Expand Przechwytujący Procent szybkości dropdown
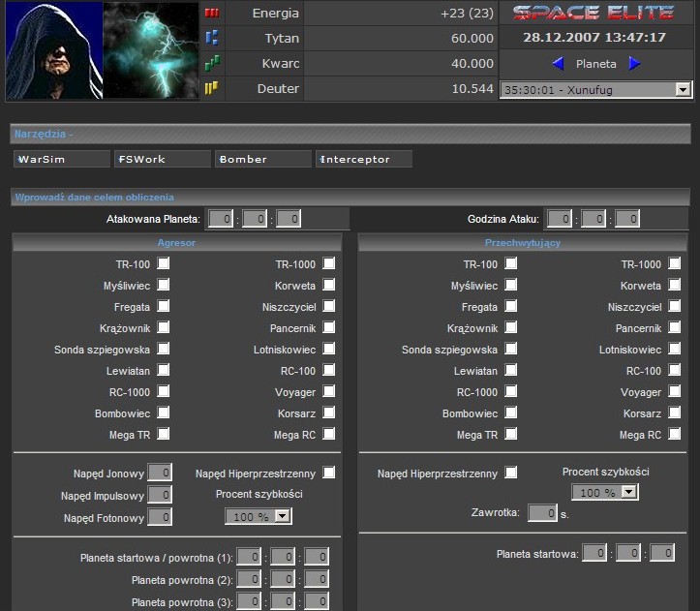700x611 pixels. [605, 492]
